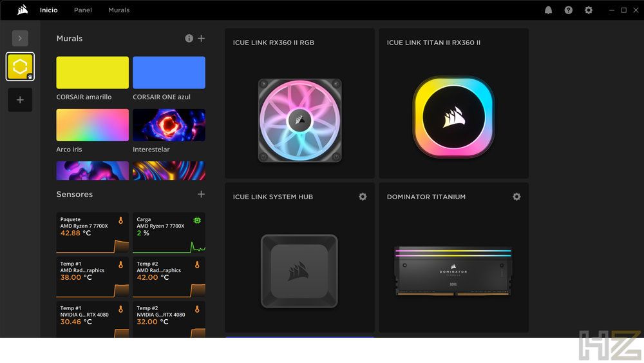Screen dimensions: 644x363
Task: Click the Corsair sails logo in top bar
Action: [x=23, y=10]
